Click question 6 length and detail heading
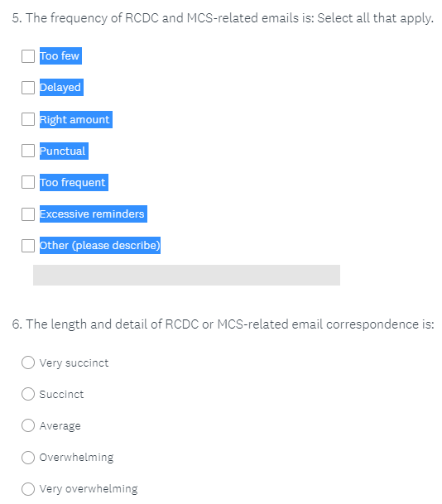 [223, 324]
